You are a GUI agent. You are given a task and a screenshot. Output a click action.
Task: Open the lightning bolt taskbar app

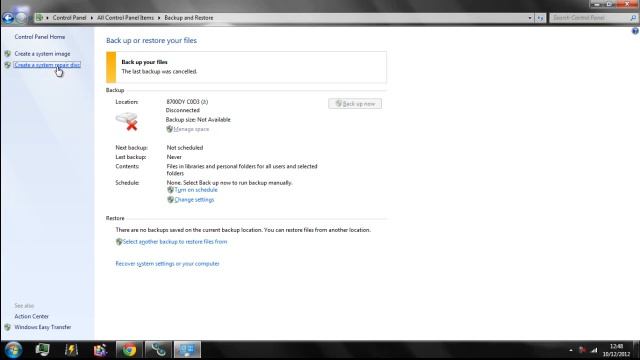pyautogui.click(x=71, y=350)
